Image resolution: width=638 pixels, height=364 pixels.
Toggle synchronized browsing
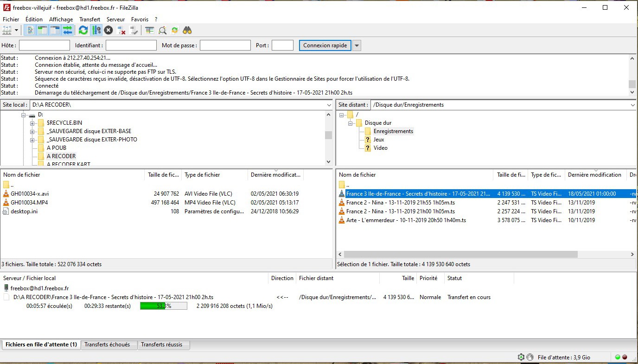pos(175,30)
